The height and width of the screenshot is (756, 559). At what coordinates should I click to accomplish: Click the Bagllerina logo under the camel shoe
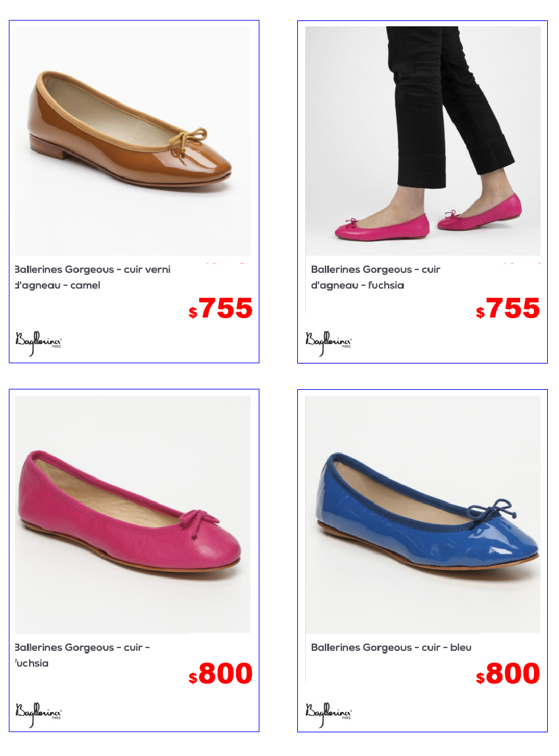(39, 343)
